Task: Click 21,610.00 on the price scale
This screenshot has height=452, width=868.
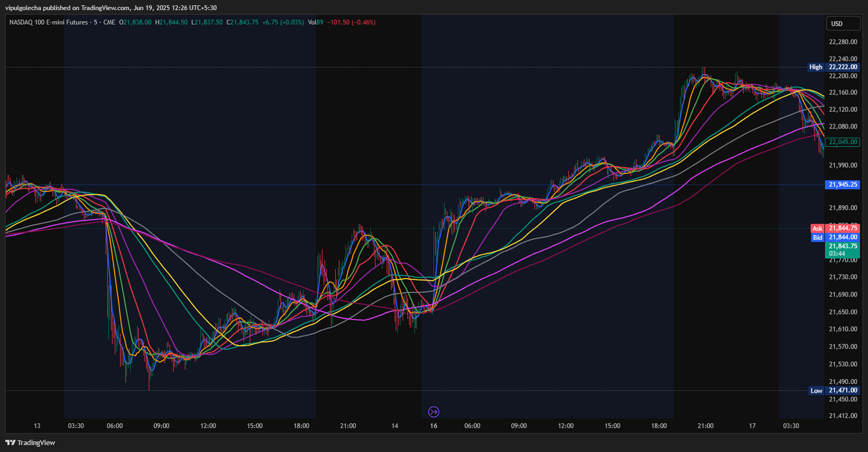Action: point(842,329)
